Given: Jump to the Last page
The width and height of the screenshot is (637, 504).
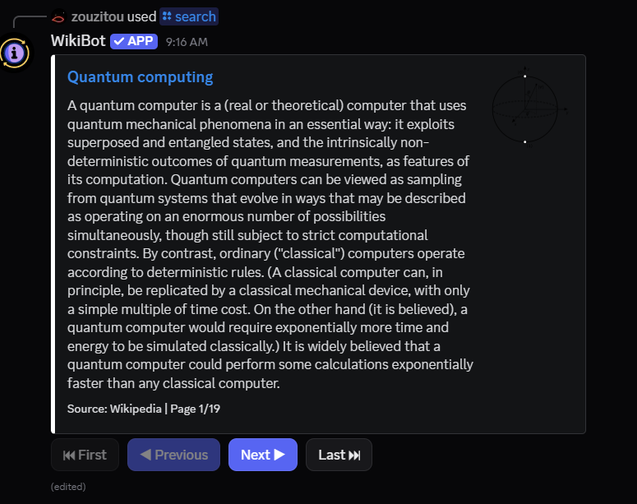Looking at the screenshot, I should pyautogui.click(x=338, y=455).
